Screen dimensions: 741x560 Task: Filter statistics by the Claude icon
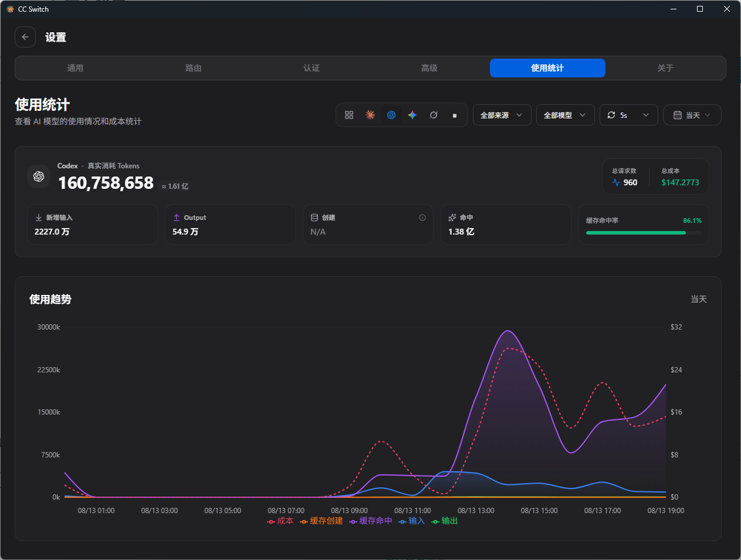click(370, 115)
